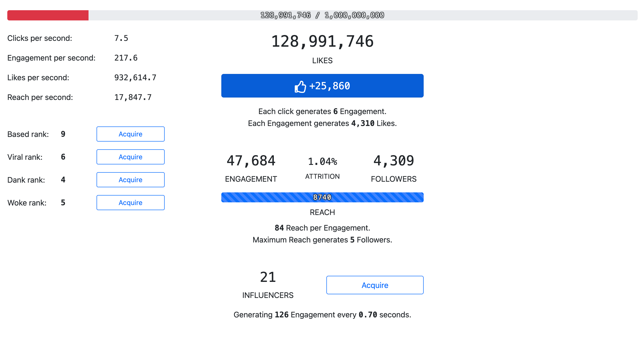Click the 47,684 Engagement value

pos(251,161)
